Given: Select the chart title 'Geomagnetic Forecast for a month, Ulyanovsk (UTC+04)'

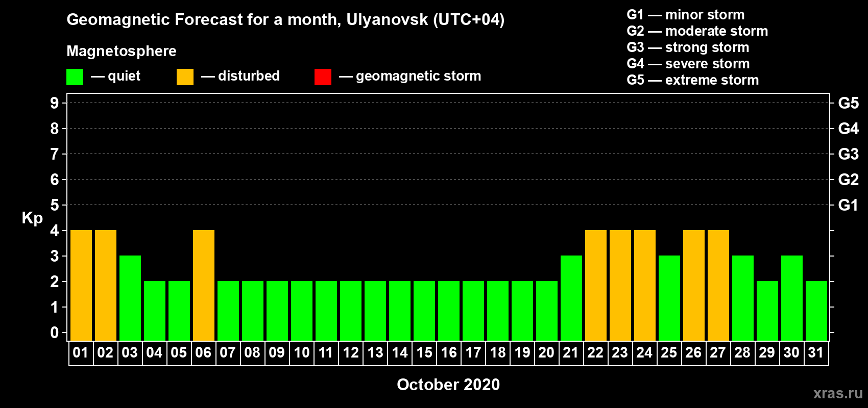Looking at the screenshot, I should coord(285,20).
